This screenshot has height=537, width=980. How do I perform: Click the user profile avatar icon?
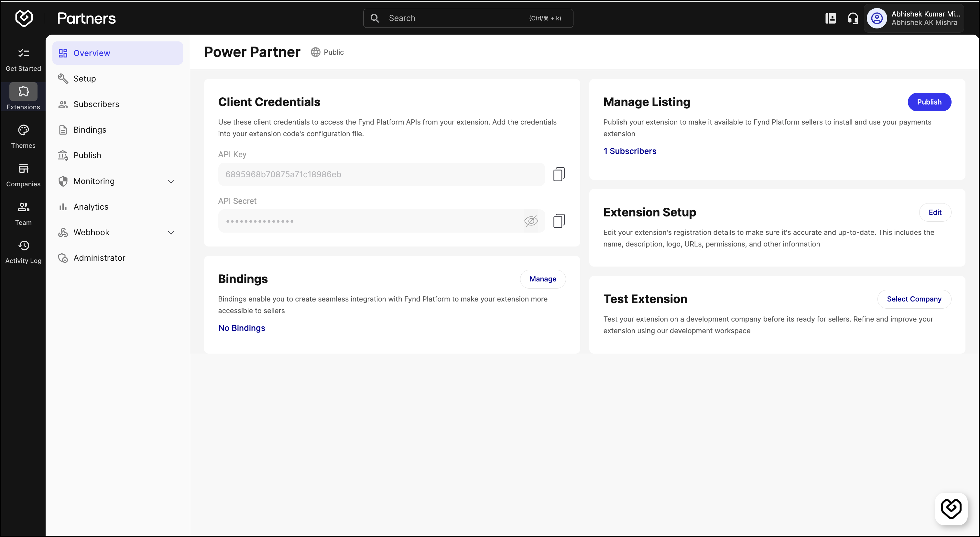(877, 18)
